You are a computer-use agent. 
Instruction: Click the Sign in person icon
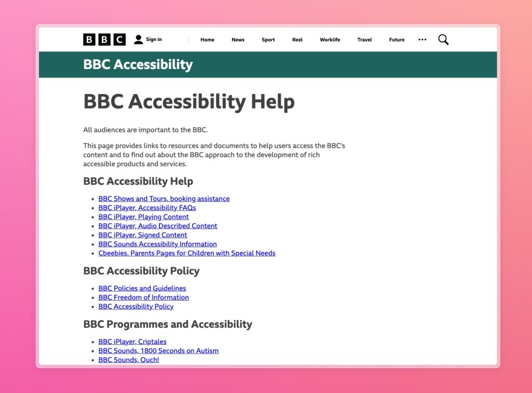(x=138, y=39)
